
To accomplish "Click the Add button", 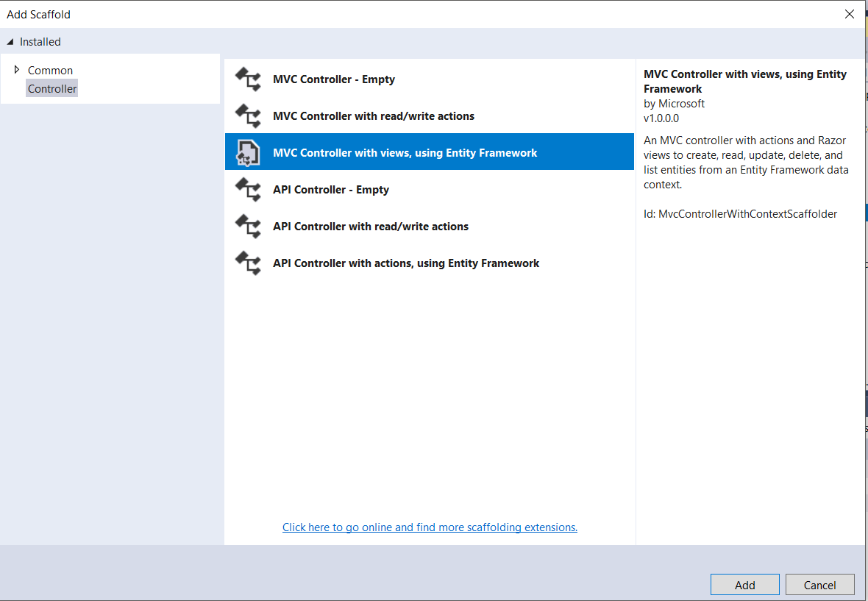I will (744, 584).
